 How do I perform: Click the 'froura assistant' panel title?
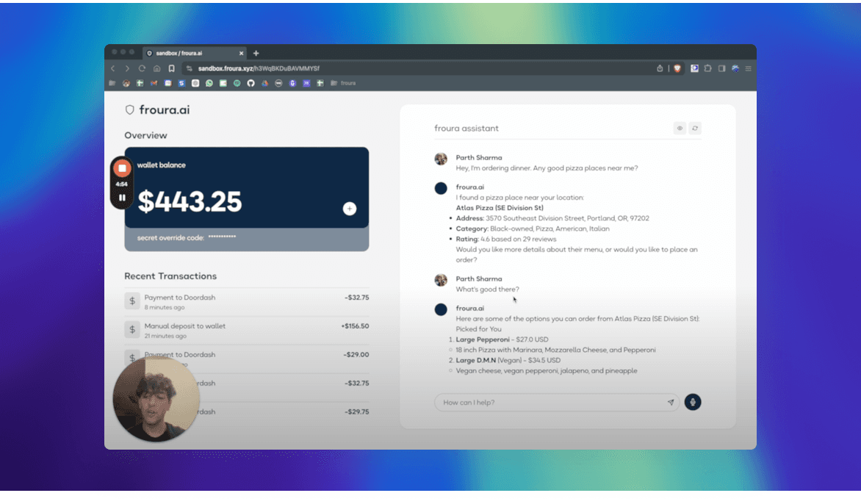[x=466, y=129]
